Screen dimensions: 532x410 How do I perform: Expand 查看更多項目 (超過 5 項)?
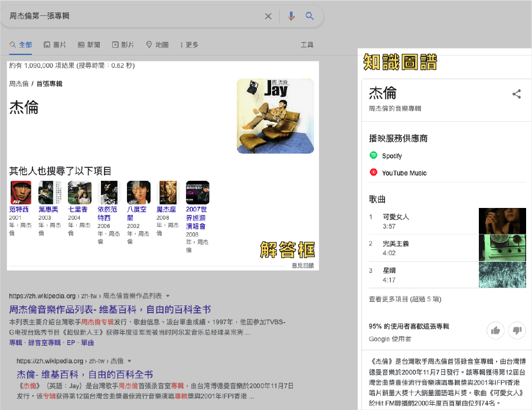[x=405, y=299]
